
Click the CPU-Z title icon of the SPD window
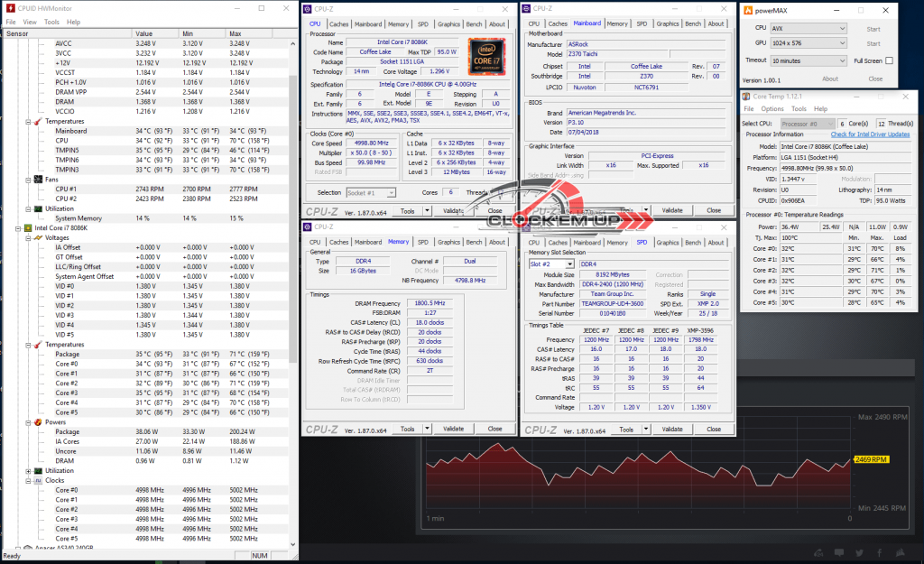coord(526,227)
